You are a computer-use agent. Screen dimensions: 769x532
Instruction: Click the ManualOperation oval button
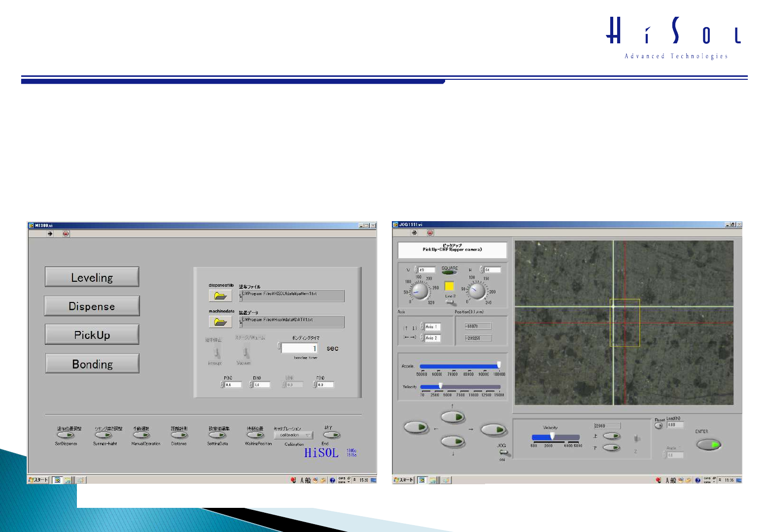pos(141,435)
